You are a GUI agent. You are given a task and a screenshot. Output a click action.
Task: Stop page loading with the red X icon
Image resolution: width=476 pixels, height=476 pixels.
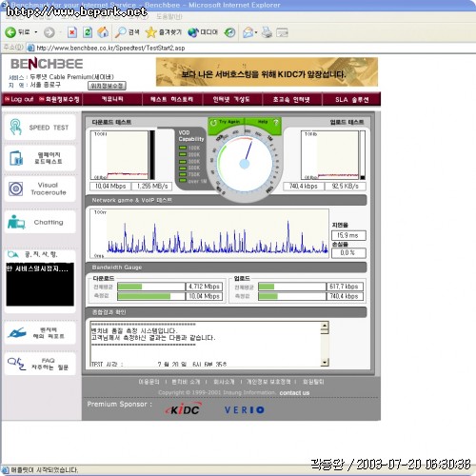[72, 32]
